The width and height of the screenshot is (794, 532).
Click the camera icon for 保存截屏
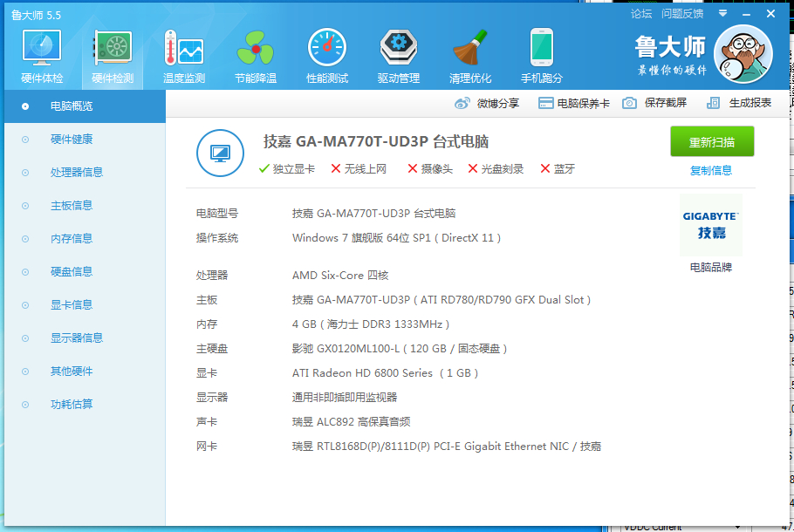coord(629,103)
